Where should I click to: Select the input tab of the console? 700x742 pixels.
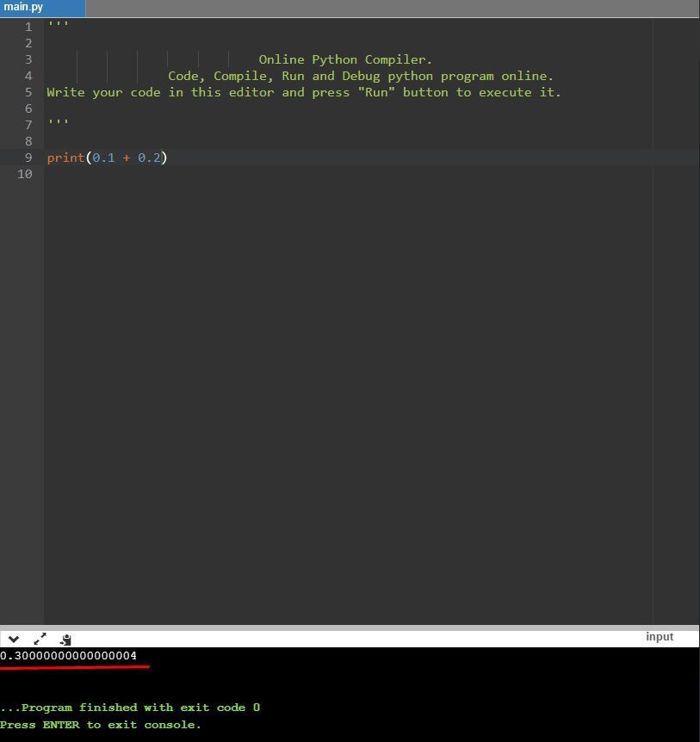660,637
